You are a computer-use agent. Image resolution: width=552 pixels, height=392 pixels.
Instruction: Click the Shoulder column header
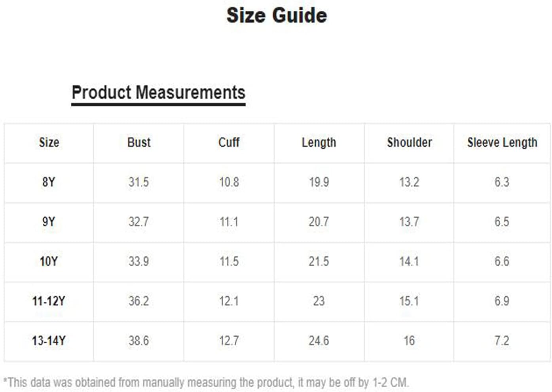click(x=409, y=142)
